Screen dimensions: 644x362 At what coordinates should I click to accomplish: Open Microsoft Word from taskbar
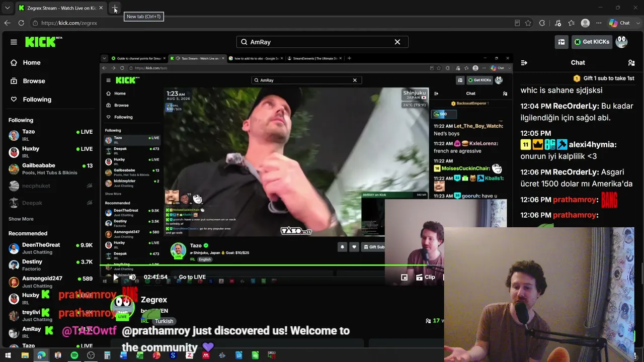coord(123,355)
